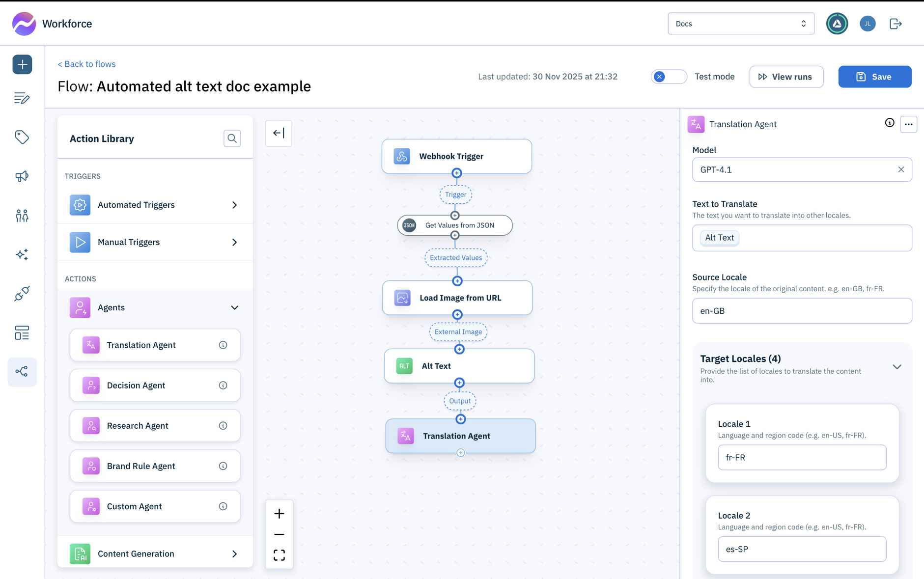Click the logout icon in the top bar

point(896,23)
